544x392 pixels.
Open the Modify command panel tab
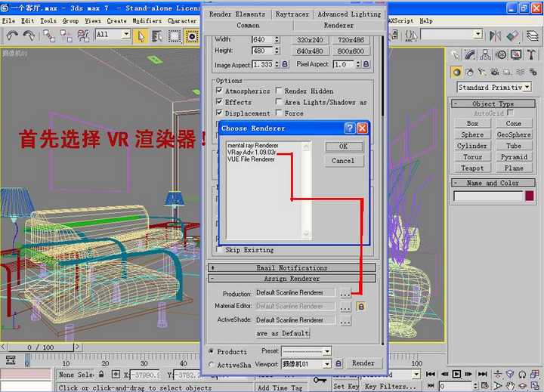470,54
